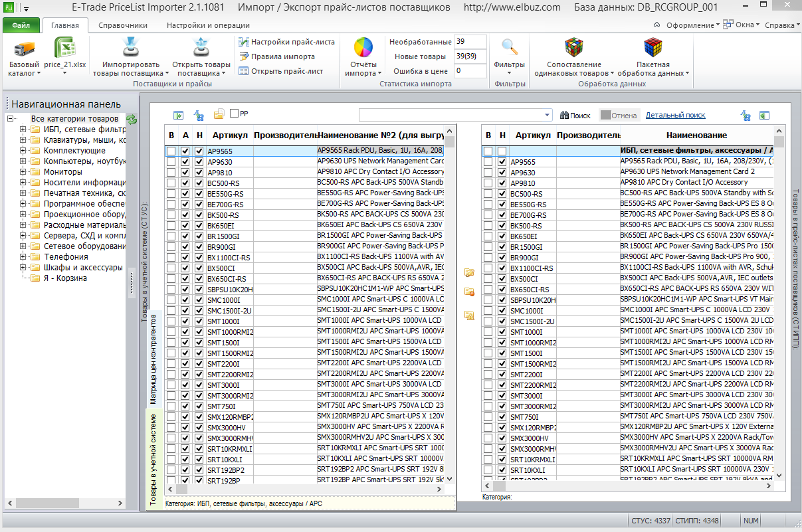
Task: Open search combo box dropdown
Action: (547, 115)
